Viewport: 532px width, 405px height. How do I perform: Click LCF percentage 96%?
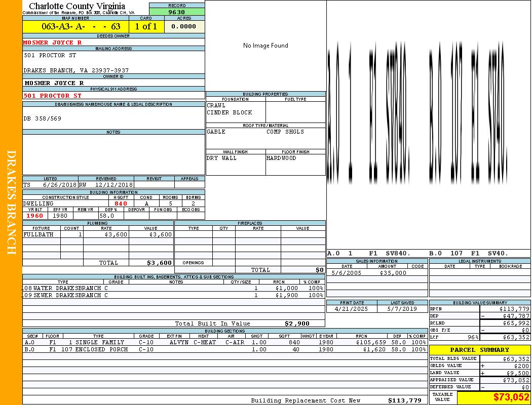[473, 337]
